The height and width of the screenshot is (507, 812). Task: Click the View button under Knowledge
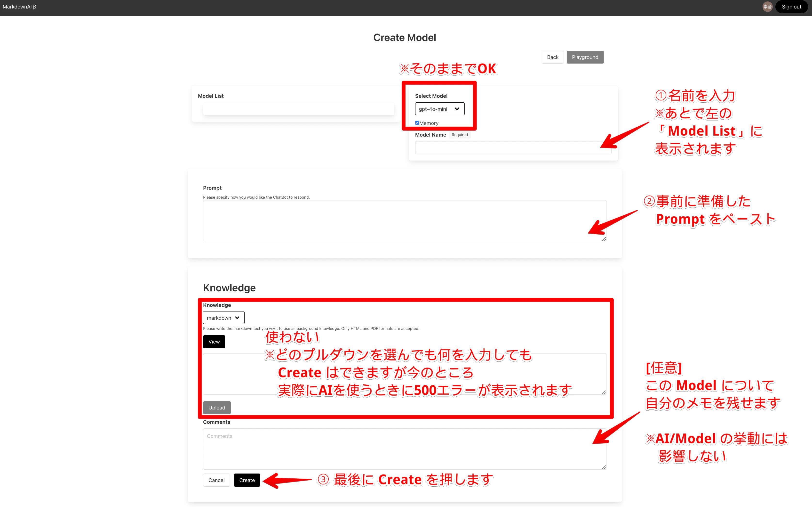point(214,342)
